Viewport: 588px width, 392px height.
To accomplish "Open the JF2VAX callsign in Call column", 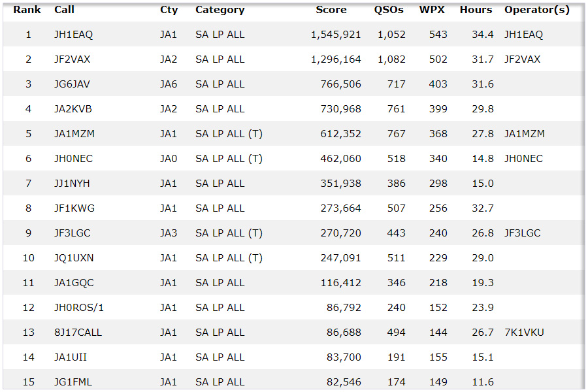I will [73, 59].
